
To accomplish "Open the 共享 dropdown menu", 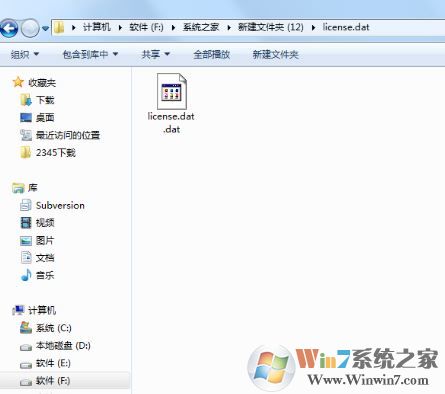I will coord(156,54).
